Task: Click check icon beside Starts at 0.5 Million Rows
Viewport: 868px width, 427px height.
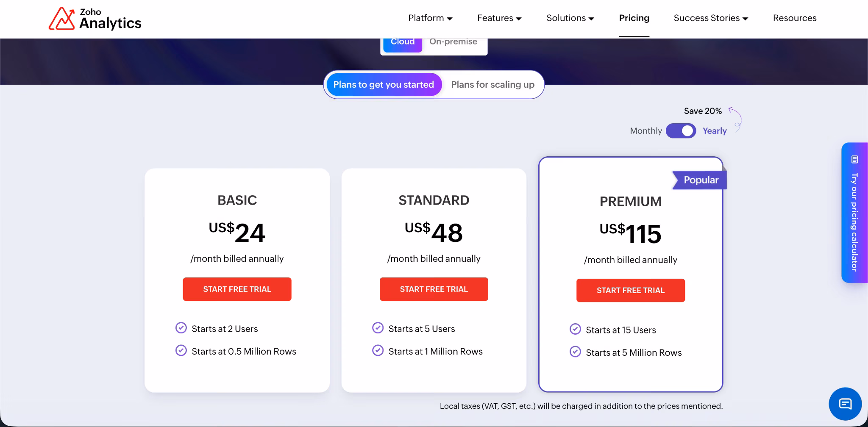Action: coord(181,350)
